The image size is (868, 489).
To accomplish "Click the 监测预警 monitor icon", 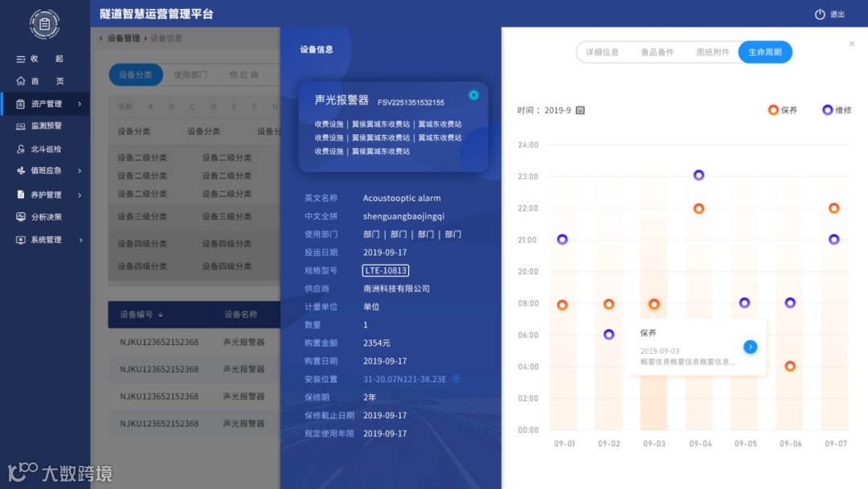I will 20,126.
